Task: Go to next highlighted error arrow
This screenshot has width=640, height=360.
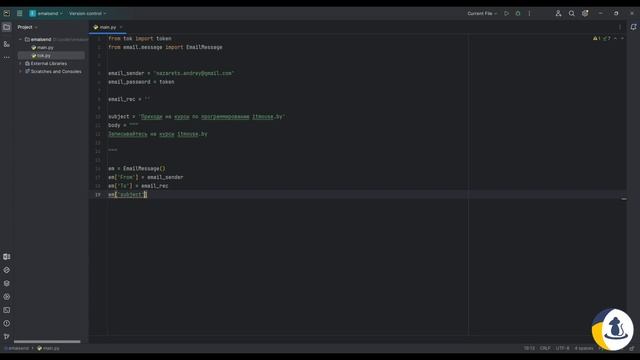Action: [x=622, y=38]
